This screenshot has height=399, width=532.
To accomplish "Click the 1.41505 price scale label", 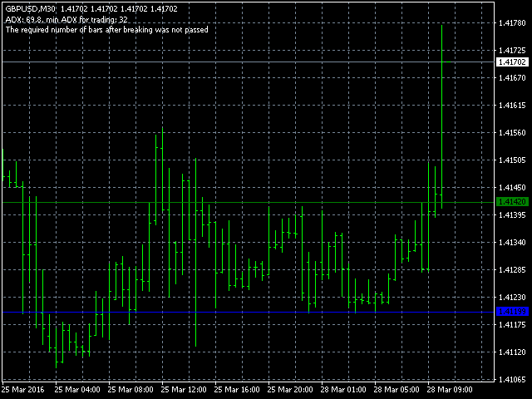I will 512,160.
